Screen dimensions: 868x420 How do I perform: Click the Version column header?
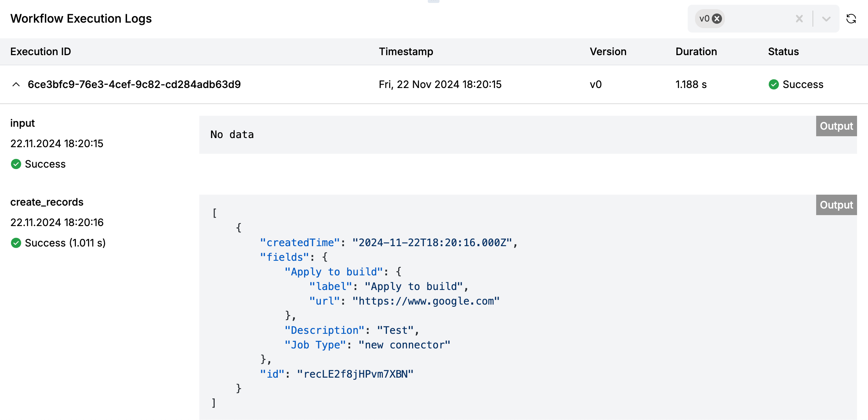[608, 51]
